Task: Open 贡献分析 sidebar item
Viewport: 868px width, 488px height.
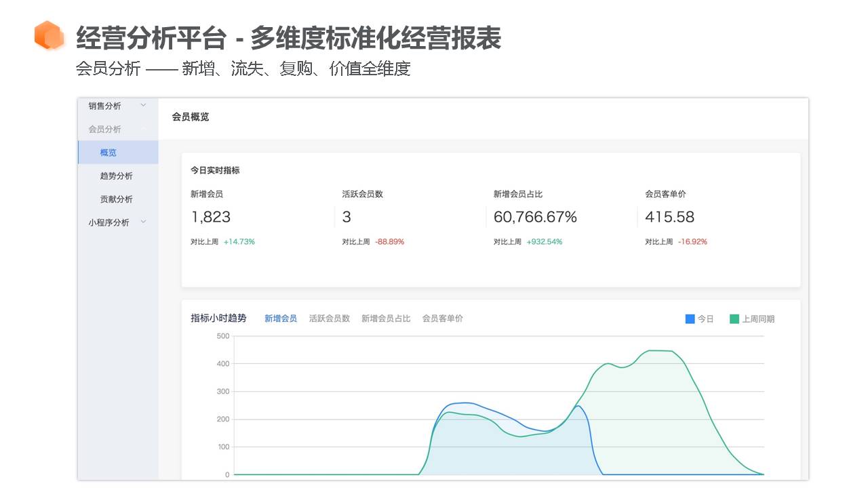Action: (x=117, y=199)
